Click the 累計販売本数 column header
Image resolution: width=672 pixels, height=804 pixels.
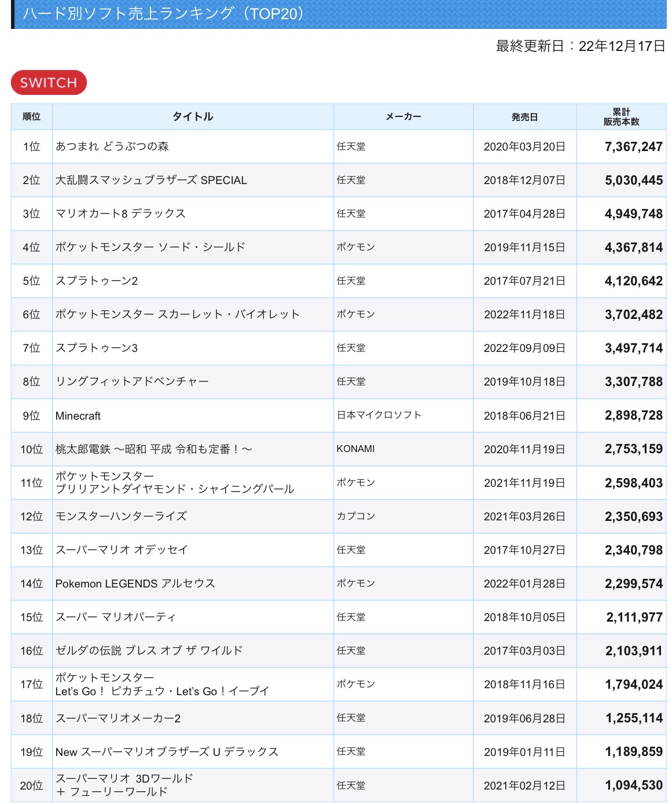point(622,116)
